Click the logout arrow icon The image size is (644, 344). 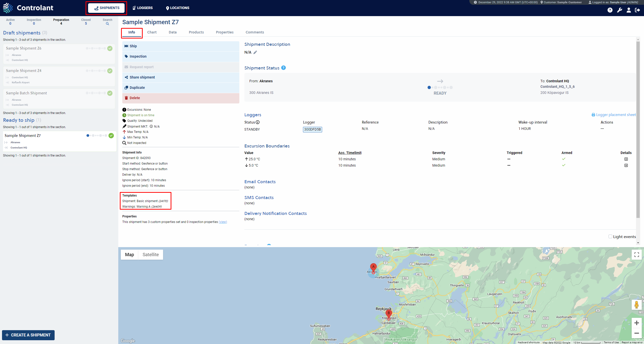pos(637,10)
